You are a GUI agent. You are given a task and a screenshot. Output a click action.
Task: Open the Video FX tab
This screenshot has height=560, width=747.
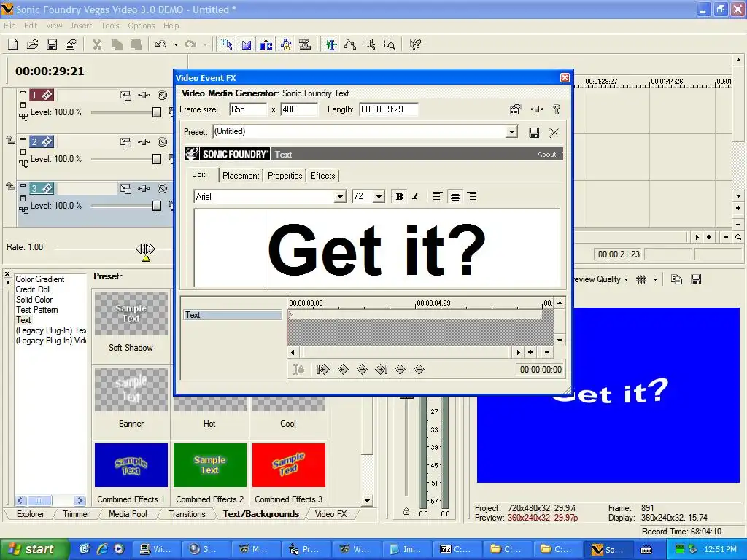tap(330, 514)
